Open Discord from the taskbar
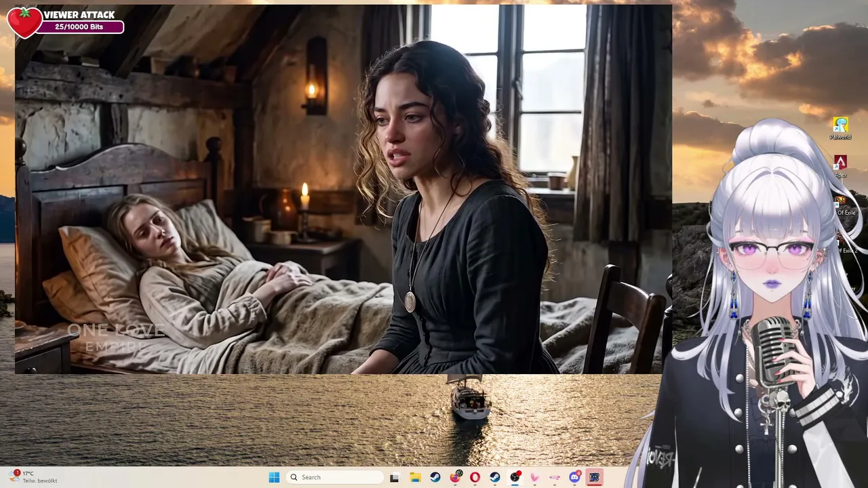 [575, 477]
